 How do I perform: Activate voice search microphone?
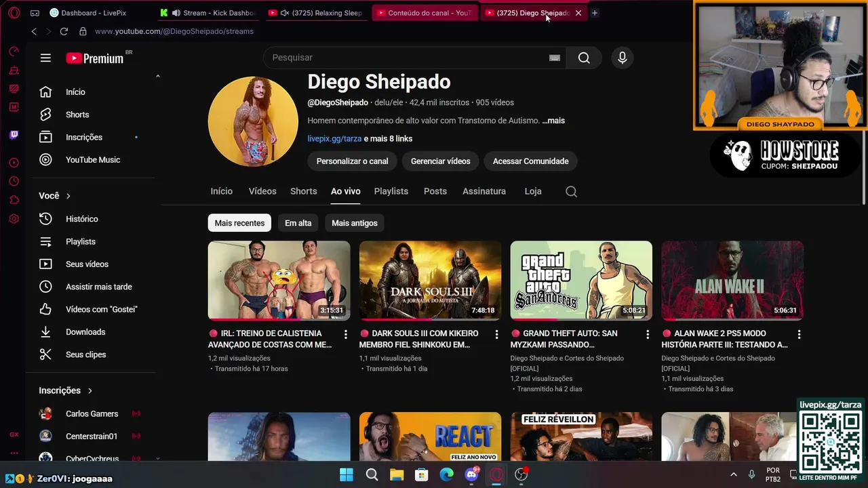[623, 58]
